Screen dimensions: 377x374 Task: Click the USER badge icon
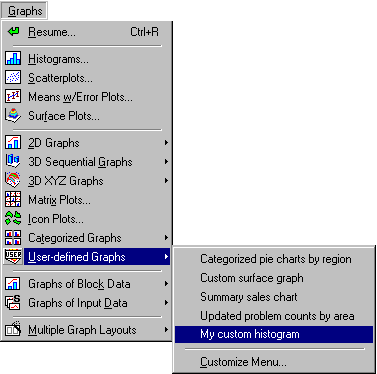(13, 256)
